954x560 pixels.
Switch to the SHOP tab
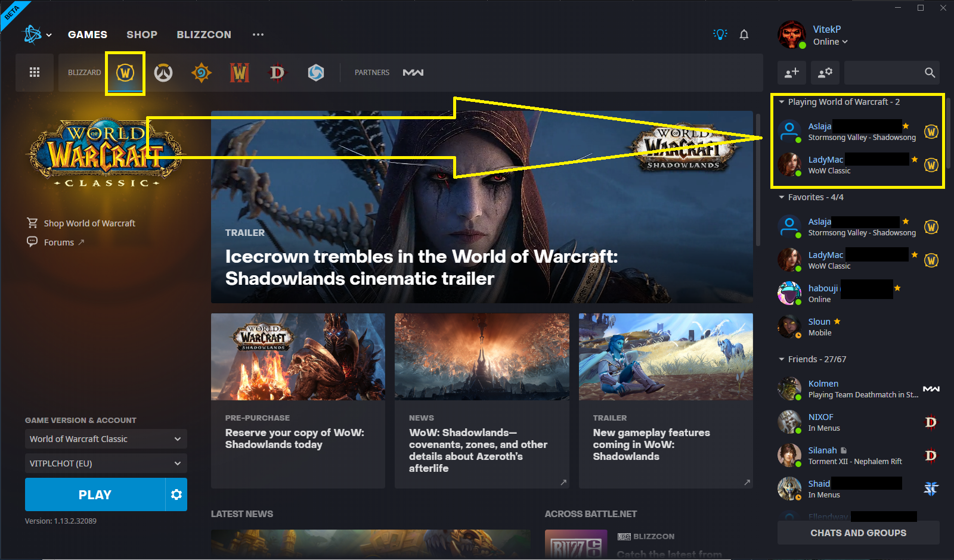click(x=142, y=35)
